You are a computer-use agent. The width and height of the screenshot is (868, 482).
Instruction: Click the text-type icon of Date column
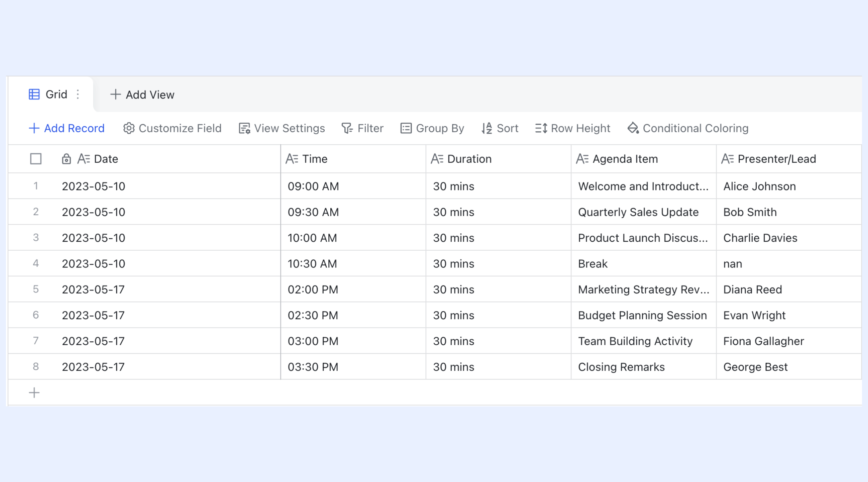(x=84, y=159)
